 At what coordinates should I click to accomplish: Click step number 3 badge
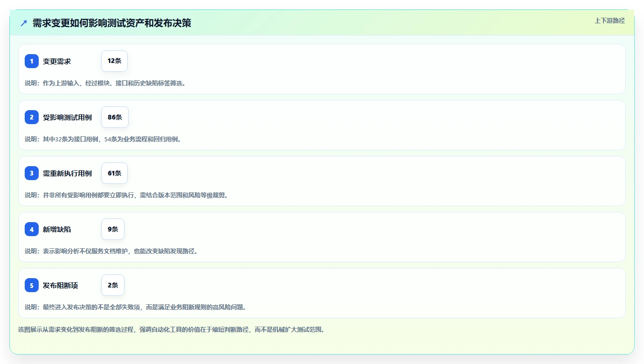click(32, 173)
